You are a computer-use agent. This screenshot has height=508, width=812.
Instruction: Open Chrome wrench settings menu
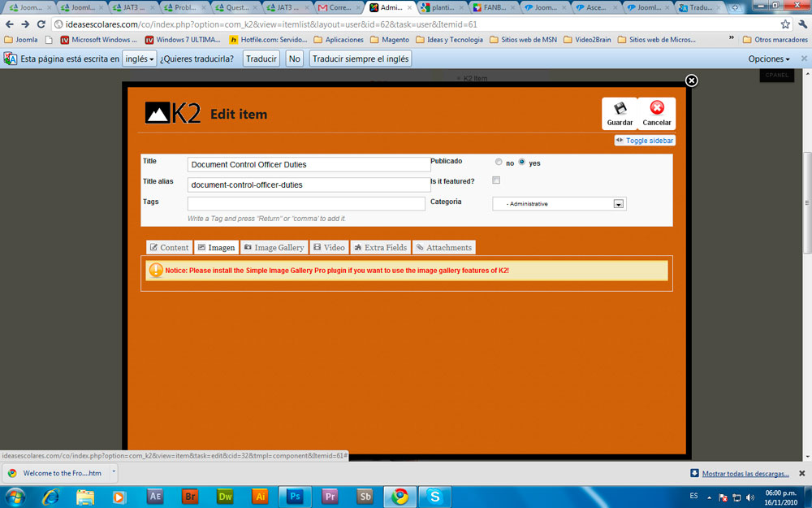pyautogui.click(x=803, y=24)
